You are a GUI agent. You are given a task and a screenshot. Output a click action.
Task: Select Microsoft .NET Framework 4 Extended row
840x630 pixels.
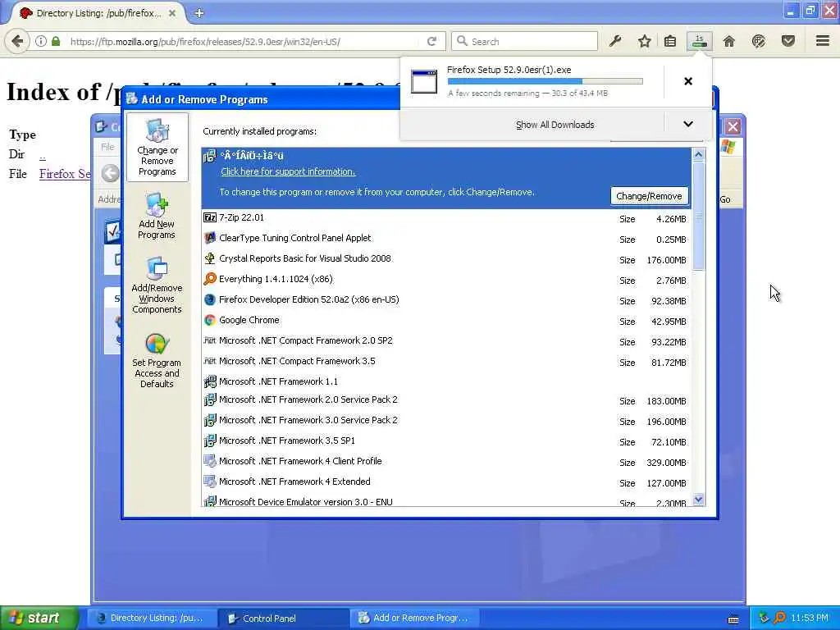point(446,482)
